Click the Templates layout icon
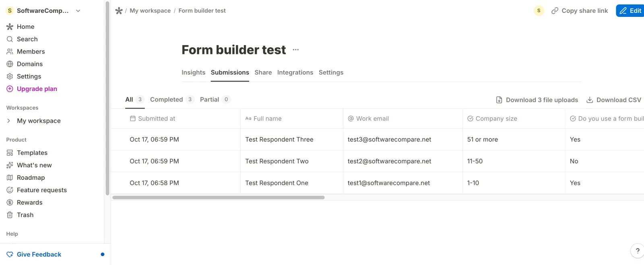This screenshot has width=644, height=265. (x=10, y=153)
